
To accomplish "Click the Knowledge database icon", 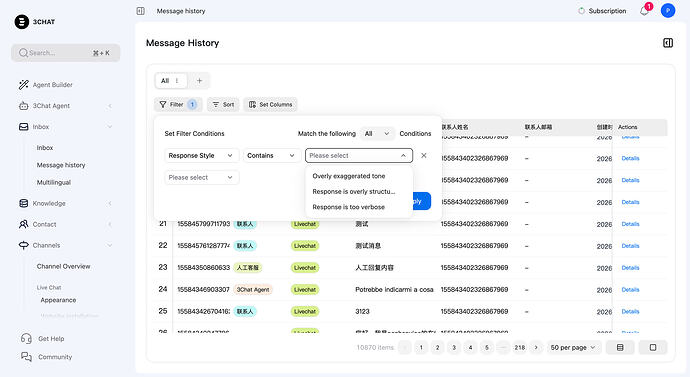I will (x=23, y=203).
